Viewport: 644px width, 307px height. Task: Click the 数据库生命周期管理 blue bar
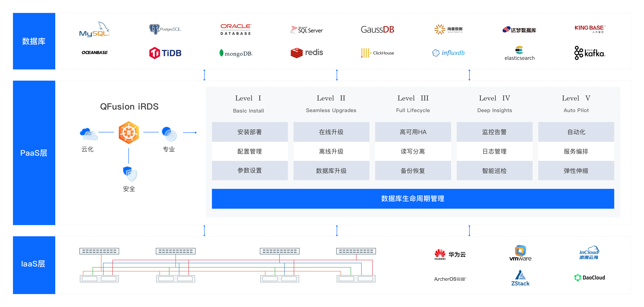click(x=413, y=199)
